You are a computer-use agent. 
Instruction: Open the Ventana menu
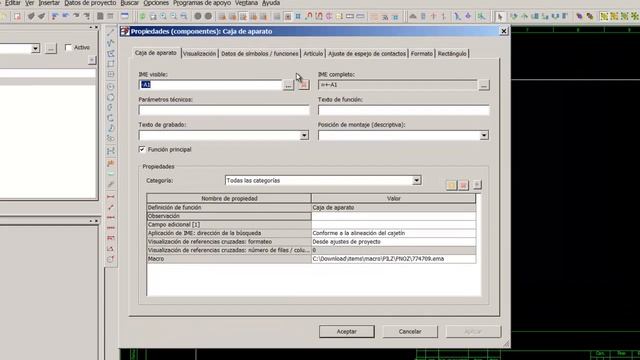247,3
